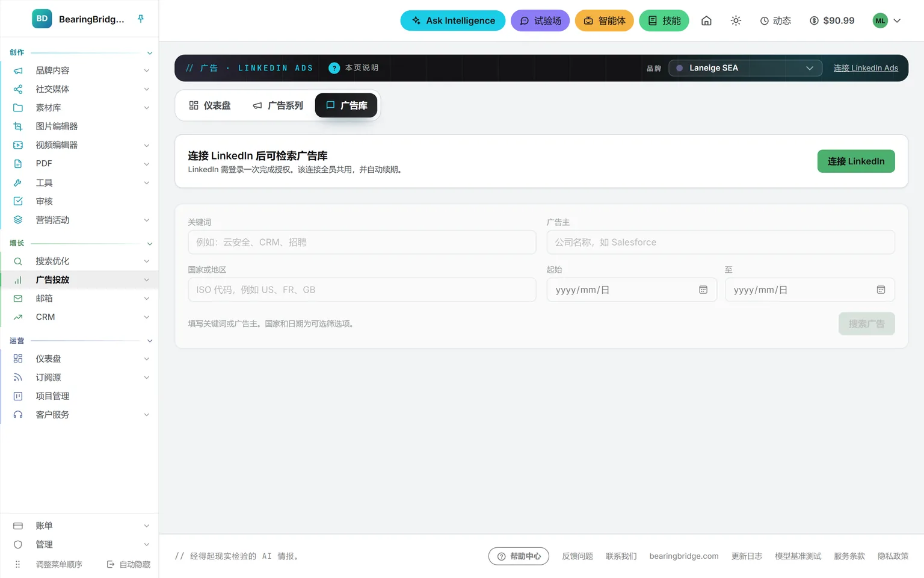Visit the bearingbridge.com footer link

(684, 556)
